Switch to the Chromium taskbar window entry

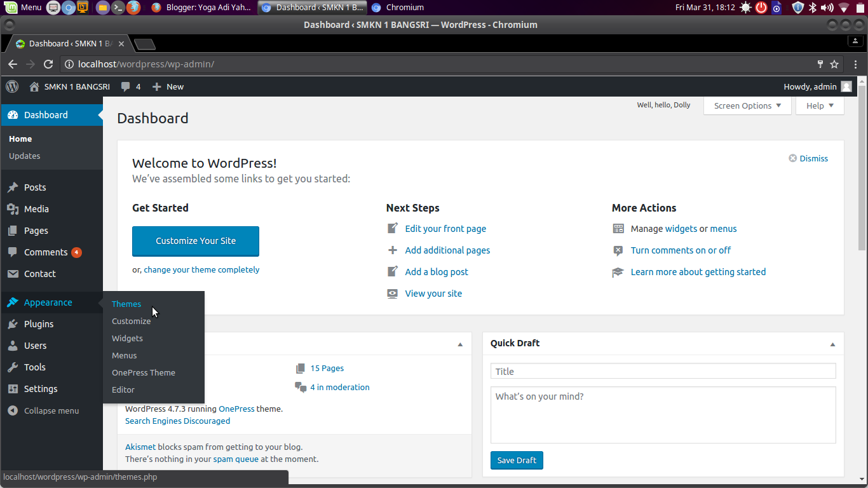click(398, 8)
